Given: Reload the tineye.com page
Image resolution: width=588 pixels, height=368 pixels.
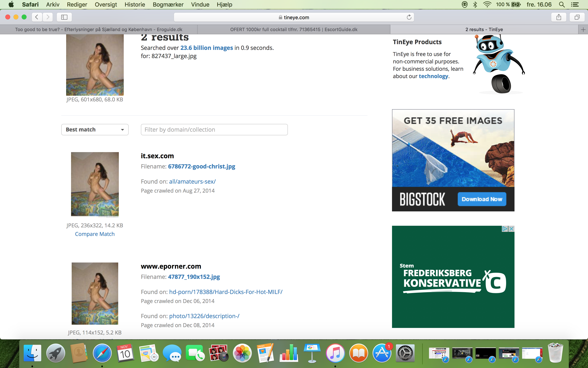Looking at the screenshot, I should 409,17.
